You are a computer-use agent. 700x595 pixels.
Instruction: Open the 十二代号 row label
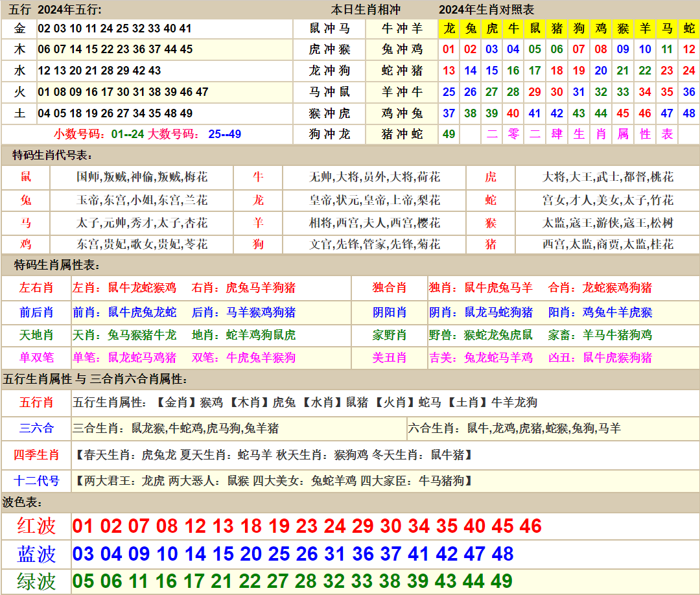[x=36, y=481]
